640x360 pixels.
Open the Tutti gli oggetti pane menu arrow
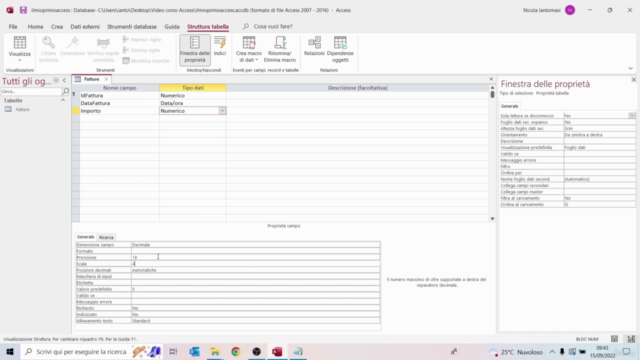tap(56, 80)
